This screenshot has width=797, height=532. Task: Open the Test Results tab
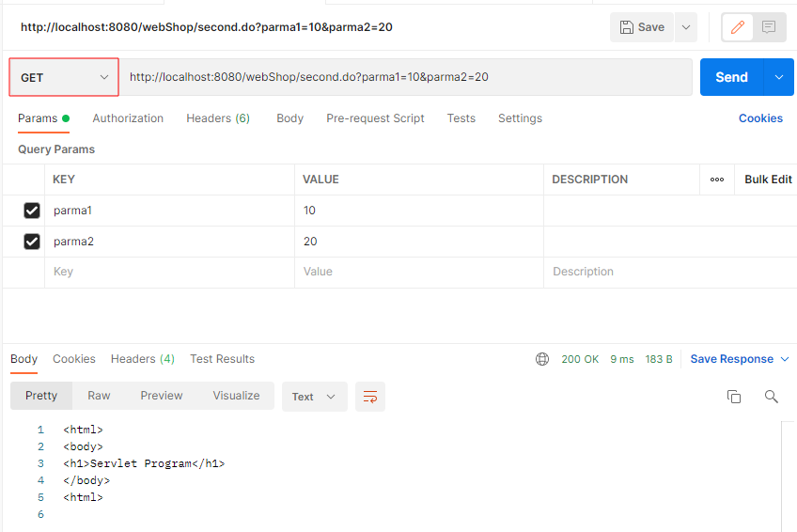pos(222,359)
